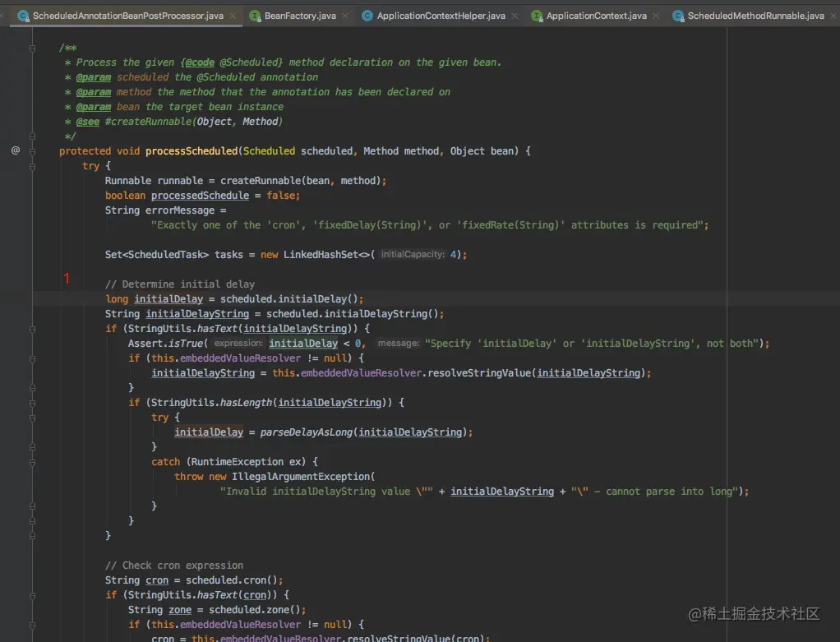Click initialDelay in the 'long initialDelay =' declaration
The image size is (840, 642).
[x=168, y=299]
